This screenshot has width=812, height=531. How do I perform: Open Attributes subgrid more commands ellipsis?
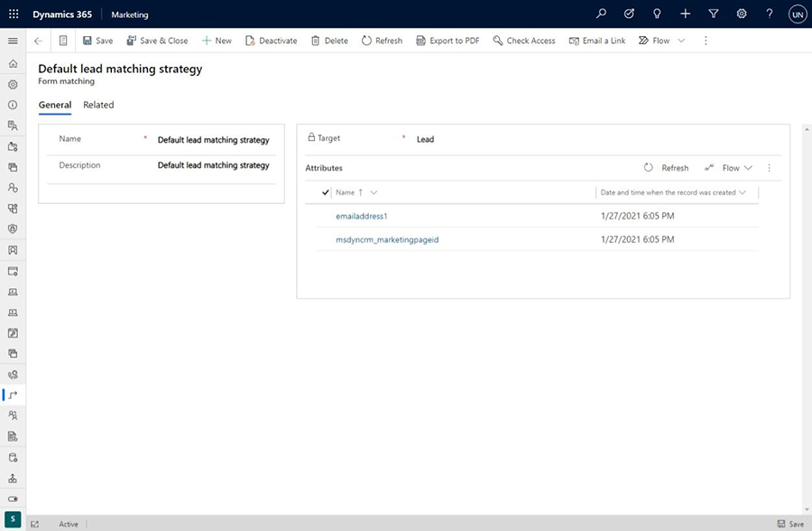pos(769,168)
